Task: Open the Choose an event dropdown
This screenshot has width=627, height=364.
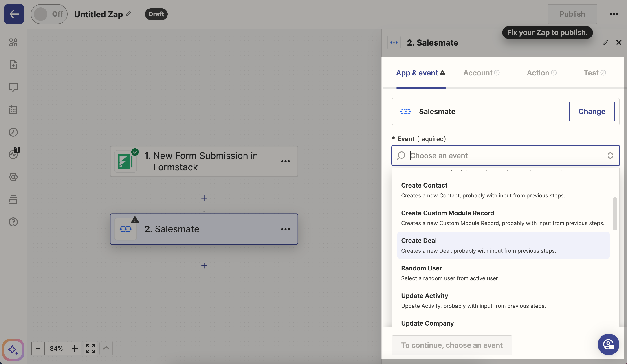Action: [505, 156]
